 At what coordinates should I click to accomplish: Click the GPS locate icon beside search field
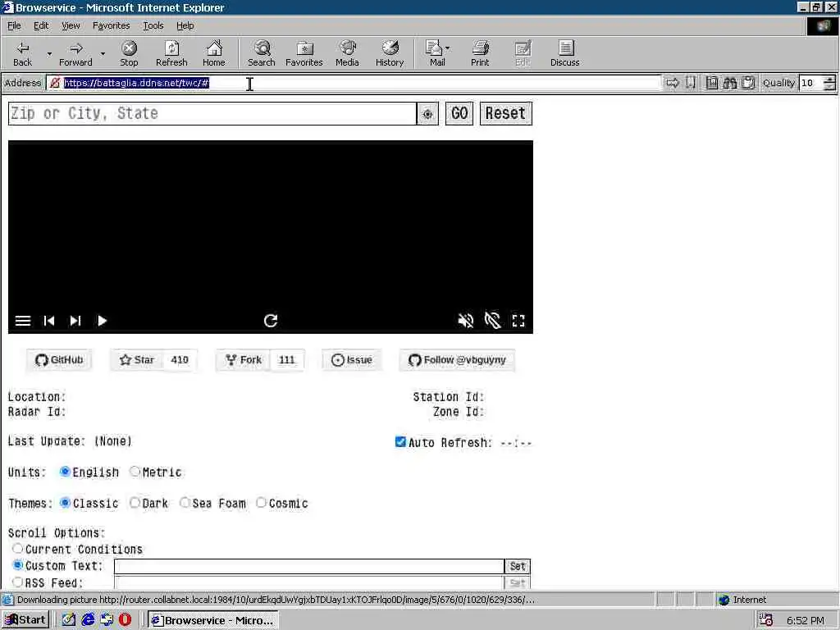click(x=427, y=113)
